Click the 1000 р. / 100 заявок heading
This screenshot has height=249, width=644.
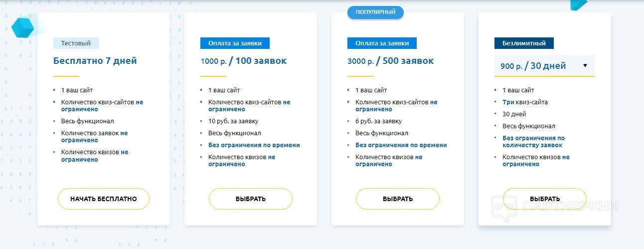click(x=243, y=61)
